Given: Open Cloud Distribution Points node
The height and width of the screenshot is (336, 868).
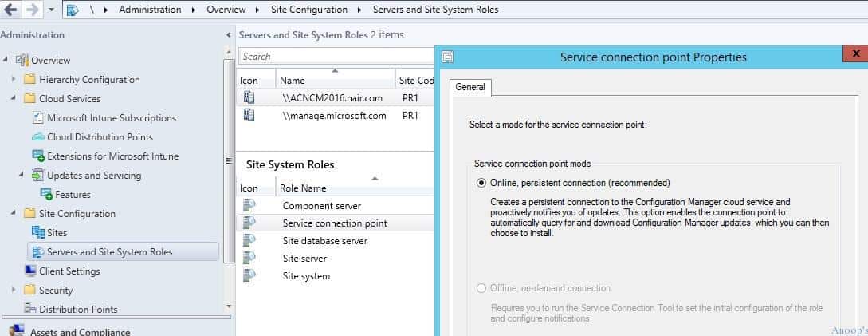Looking at the screenshot, I should pyautogui.click(x=100, y=137).
